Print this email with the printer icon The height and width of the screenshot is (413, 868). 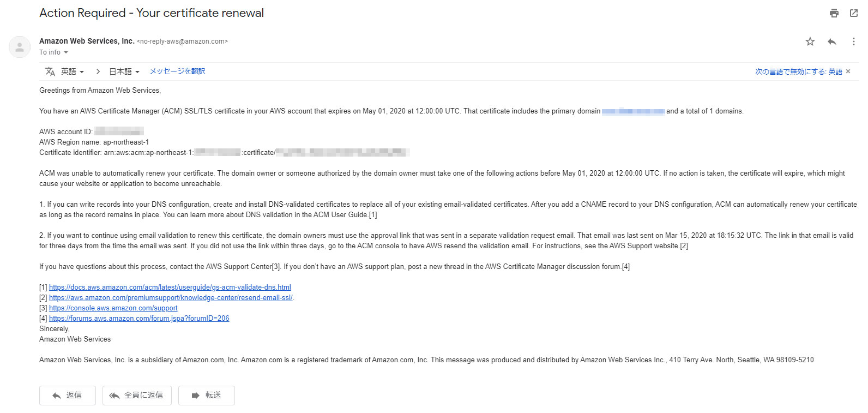pos(834,13)
